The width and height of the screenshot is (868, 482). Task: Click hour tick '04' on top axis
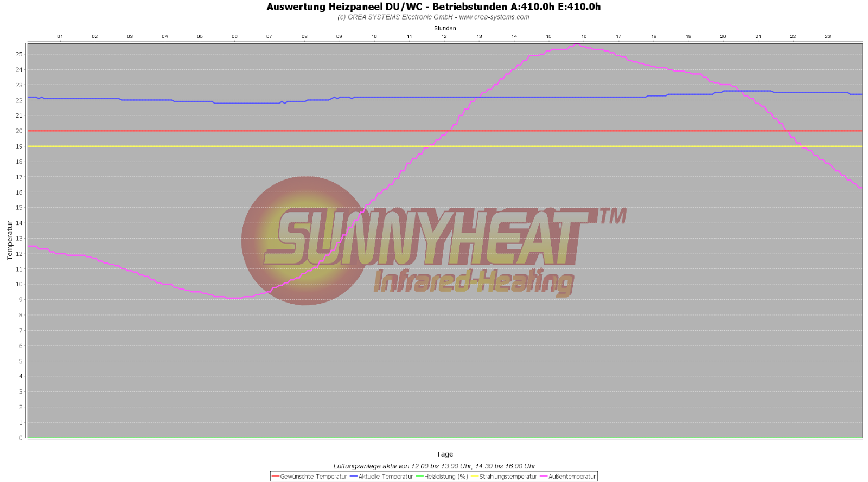pyautogui.click(x=165, y=36)
